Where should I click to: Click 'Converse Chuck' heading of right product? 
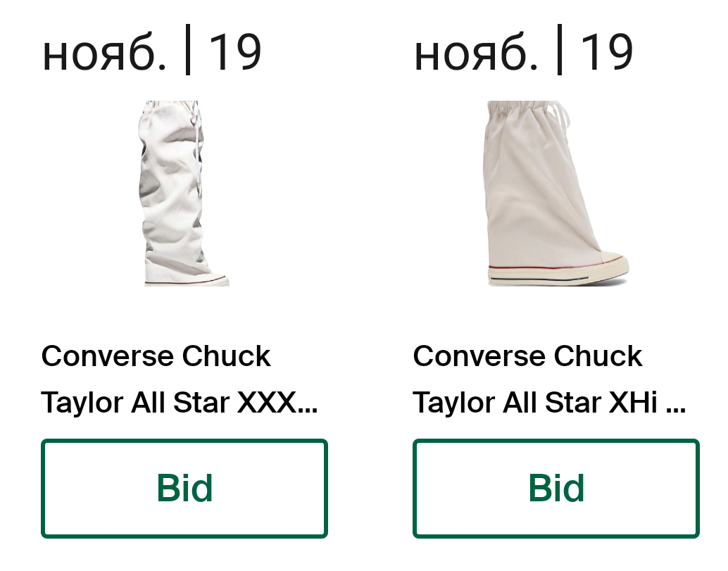click(528, 356)
